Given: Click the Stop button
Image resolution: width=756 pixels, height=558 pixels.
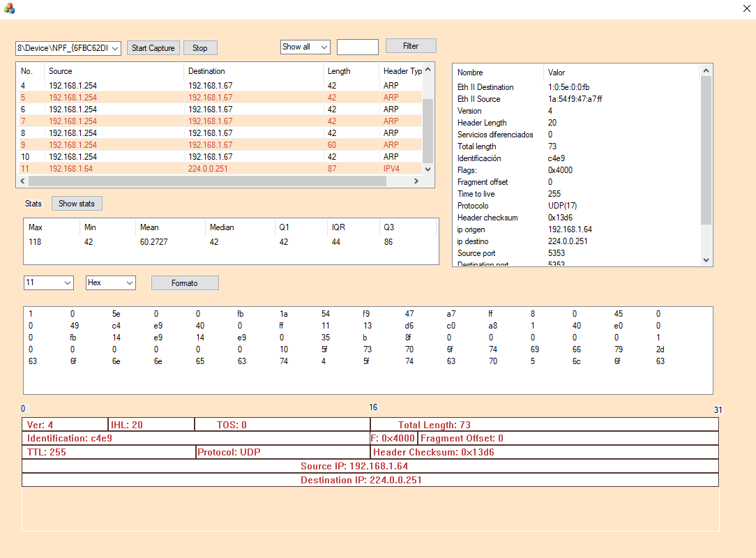Looking at the screenshot, I should 200,48.
